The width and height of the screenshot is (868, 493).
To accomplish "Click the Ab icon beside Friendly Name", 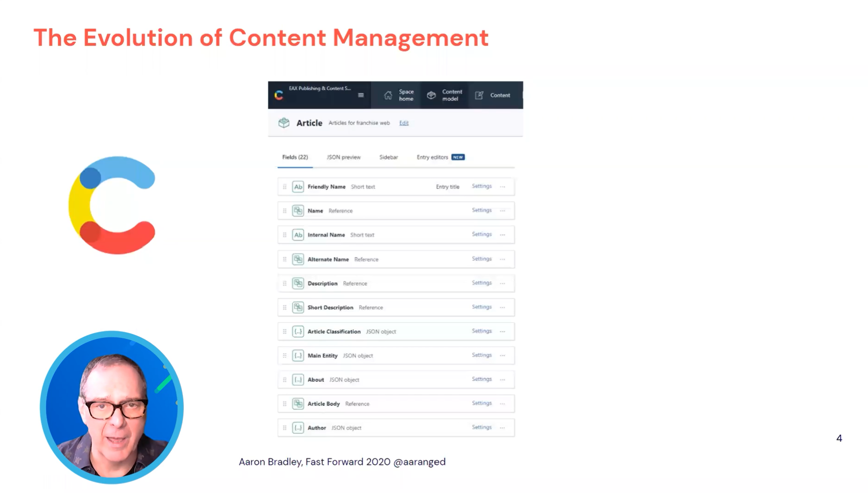I will click(298, 187).
